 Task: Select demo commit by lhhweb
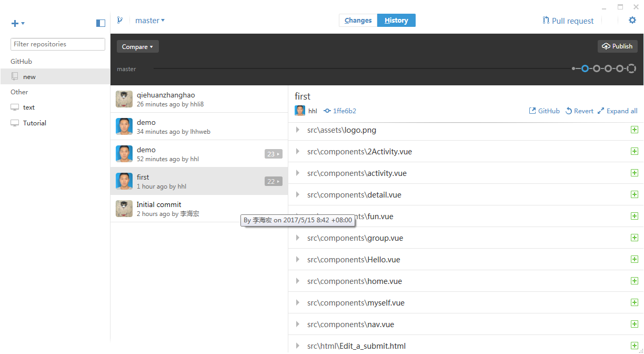[199, 126]
